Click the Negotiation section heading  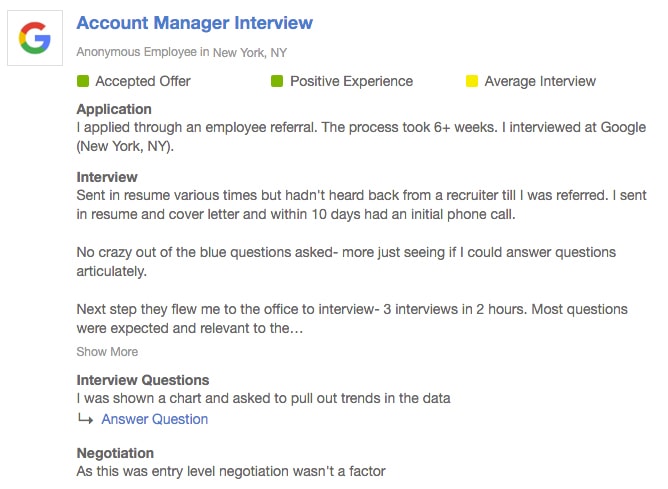click(x=115, y=453)
